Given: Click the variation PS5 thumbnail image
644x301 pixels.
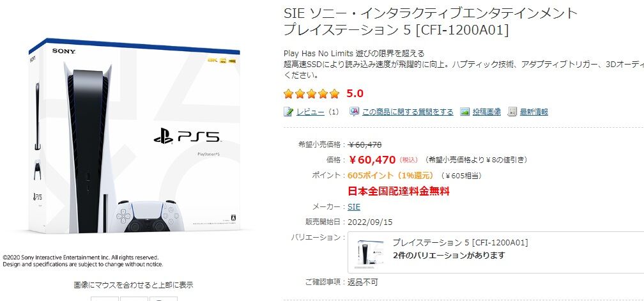Looking at the screenshot, I should pos(370,252).
